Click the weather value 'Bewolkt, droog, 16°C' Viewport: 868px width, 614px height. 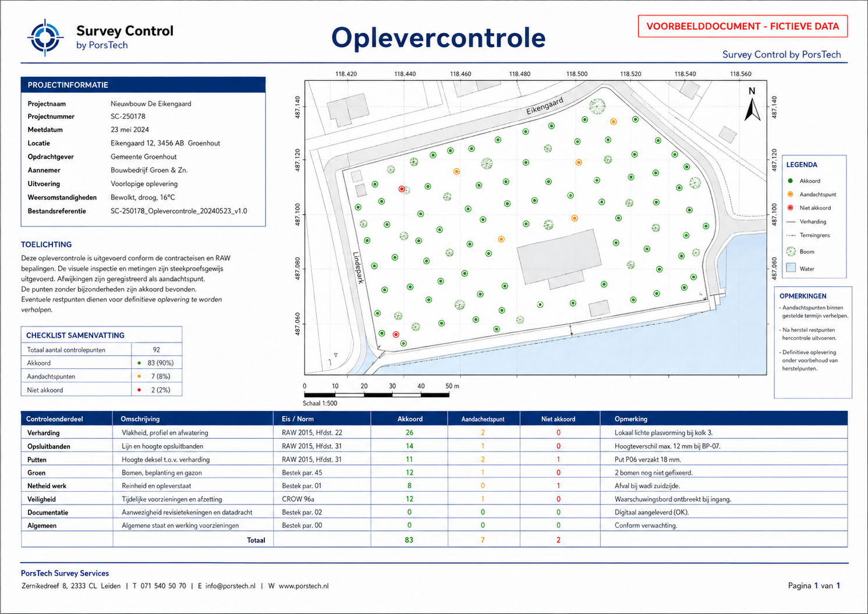[x=143, y=197]
